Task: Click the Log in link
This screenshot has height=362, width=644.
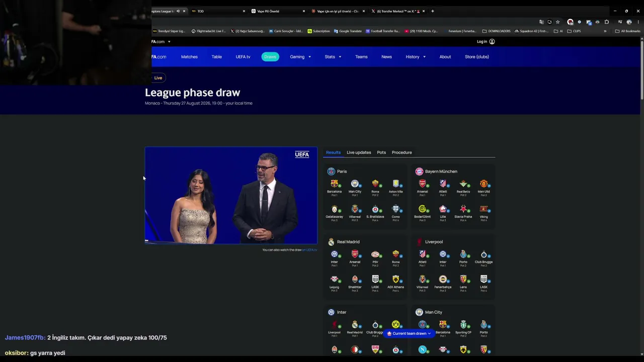Action: [482, 42]
